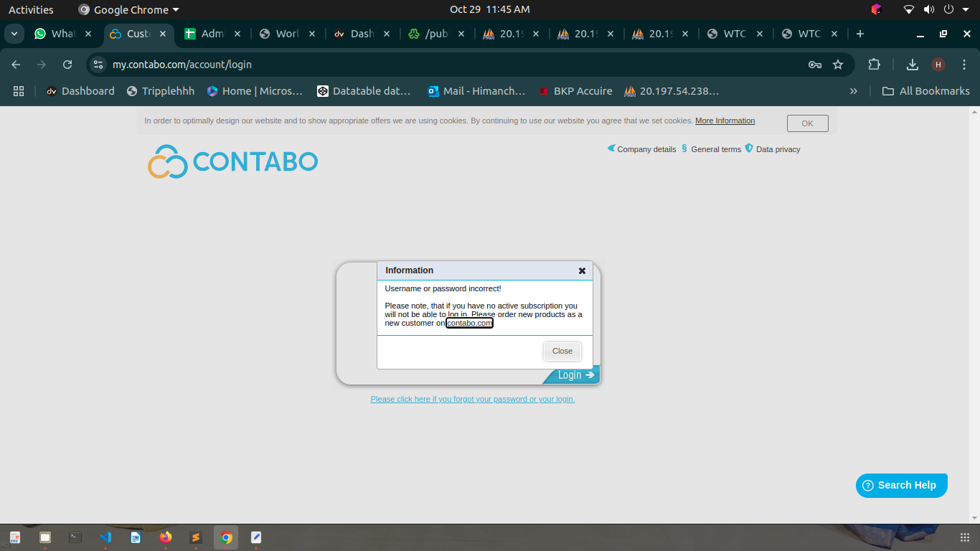Bookmark this page with the star icon
Screen dimensions: 980x551
837,65
